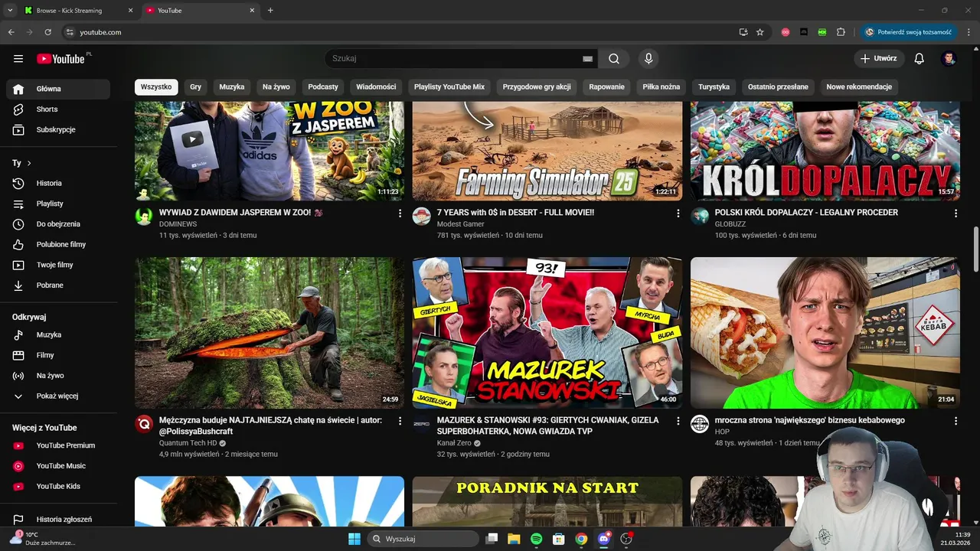Open the Modest Gamer channel link
The width and height of the screenshot is (980, 551).
click(x=461, y=224)
